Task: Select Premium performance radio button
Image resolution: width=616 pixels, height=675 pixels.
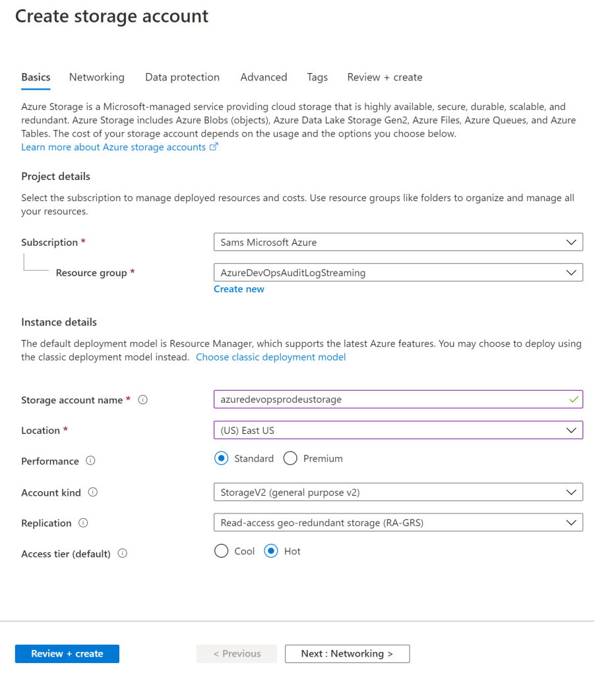Action: [x=290, y=459]
